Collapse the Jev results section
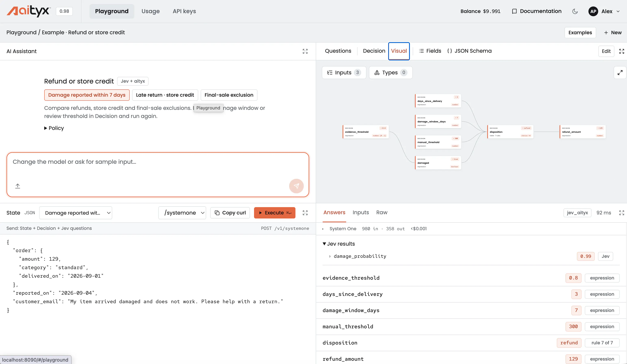The image size is (627, 364). click(339, 244)
